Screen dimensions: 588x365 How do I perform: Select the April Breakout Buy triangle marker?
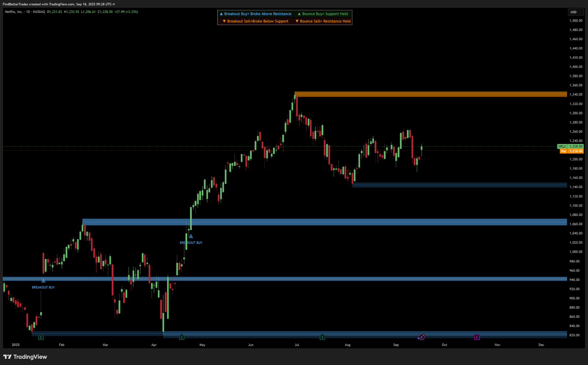point(191,236)
